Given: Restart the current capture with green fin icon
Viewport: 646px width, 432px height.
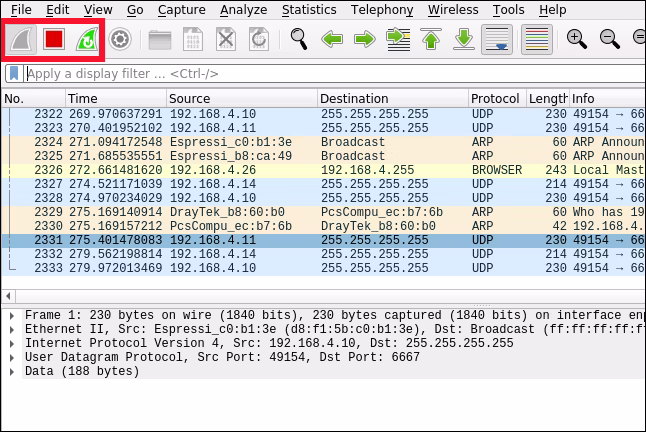Looking at the screenshot, I should coord(87,40).
